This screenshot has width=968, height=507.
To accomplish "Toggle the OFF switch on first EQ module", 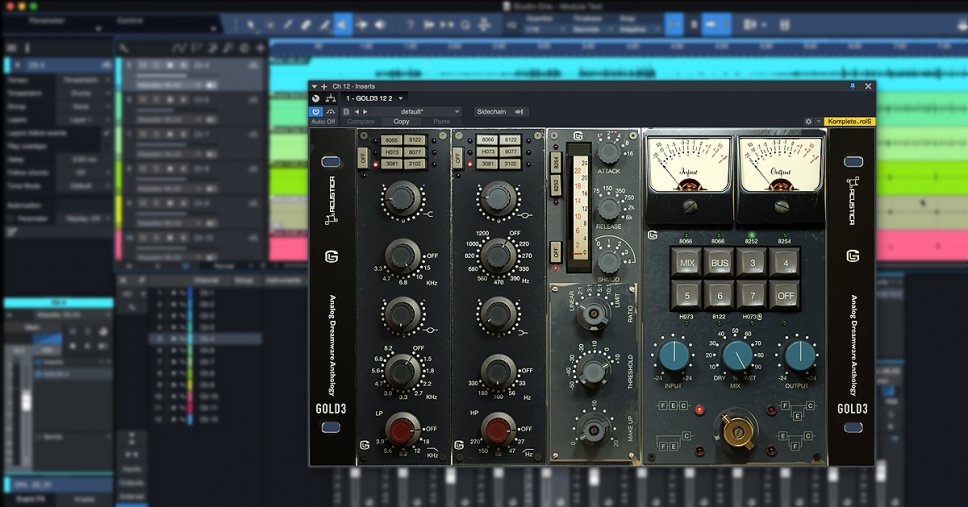I will pyautogui.click(x=362, y=157).
